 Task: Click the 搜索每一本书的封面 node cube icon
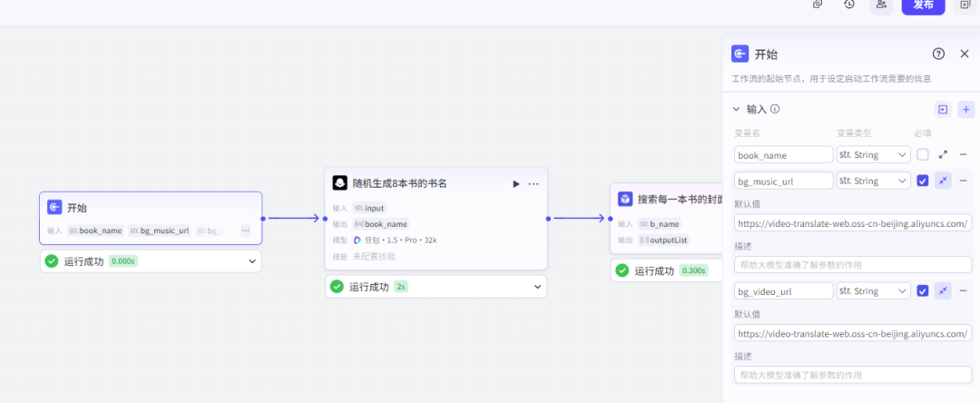(x=625, y=199)
